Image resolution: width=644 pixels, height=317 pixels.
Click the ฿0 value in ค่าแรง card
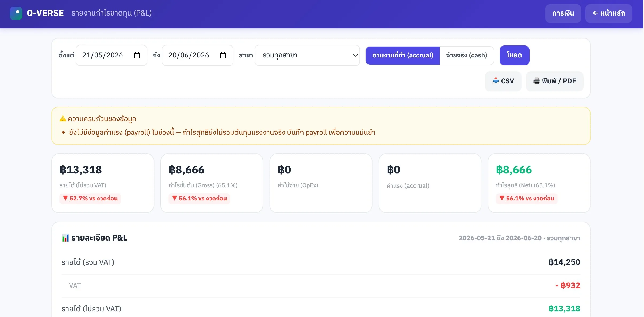(393, 170)
